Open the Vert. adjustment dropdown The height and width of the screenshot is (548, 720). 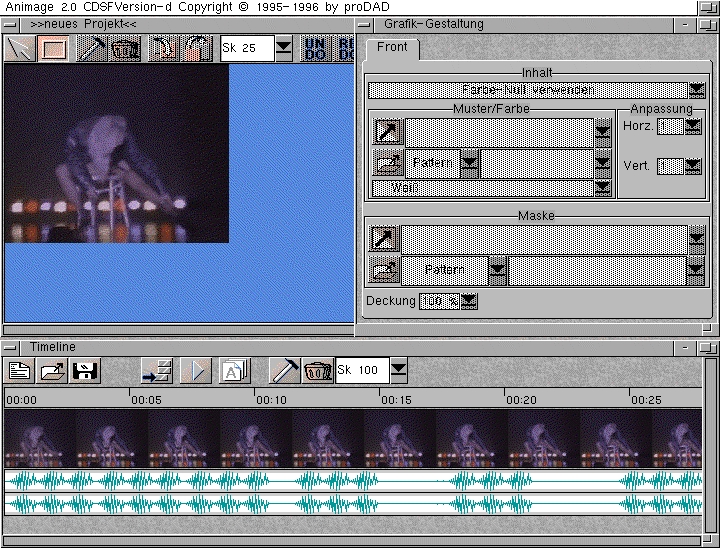pos(693,166)
